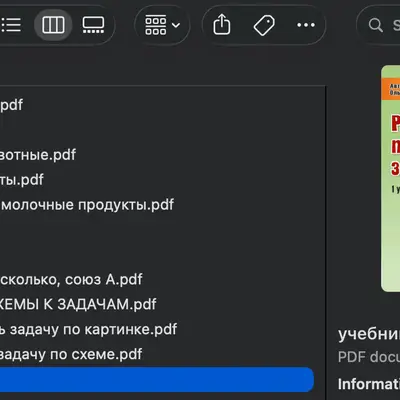Viewport: 400px width, 400px height.
Task: Click the "учебник" preview file name
Action: tap(369, 334)
